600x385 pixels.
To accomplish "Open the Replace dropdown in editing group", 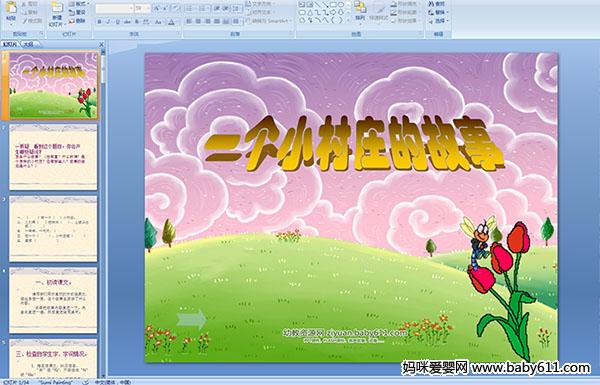I will tap(439, 12).
